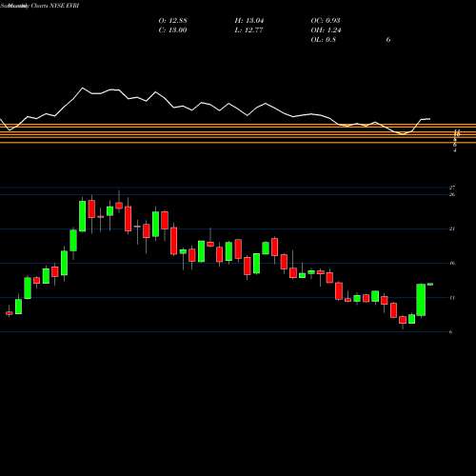The height and width of the screenshot is (476, 476).
Task: Click the small final green candle at far right
Action: tap(430, 284)
